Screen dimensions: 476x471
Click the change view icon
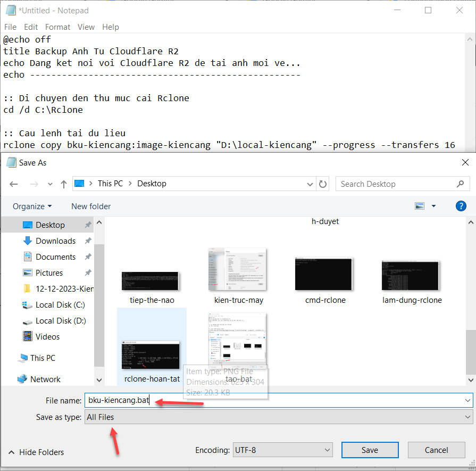[x=420, y=206]
